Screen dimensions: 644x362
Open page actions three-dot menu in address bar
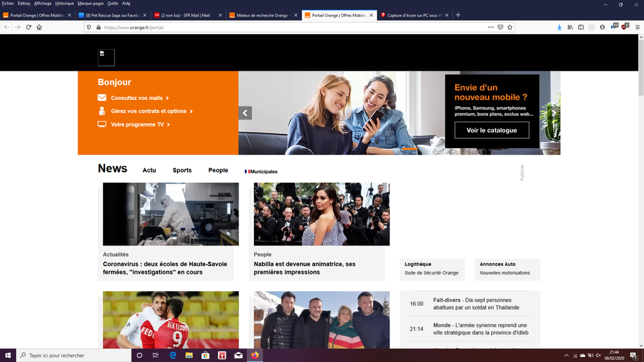[491, 27]
